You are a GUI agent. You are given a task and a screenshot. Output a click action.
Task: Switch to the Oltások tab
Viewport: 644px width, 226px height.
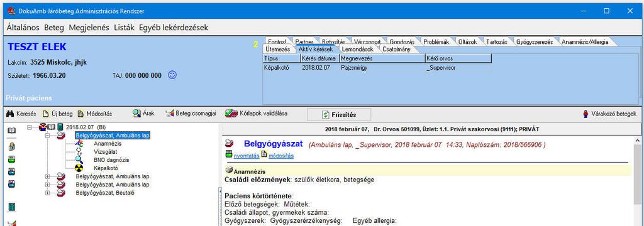click(467, 42)
